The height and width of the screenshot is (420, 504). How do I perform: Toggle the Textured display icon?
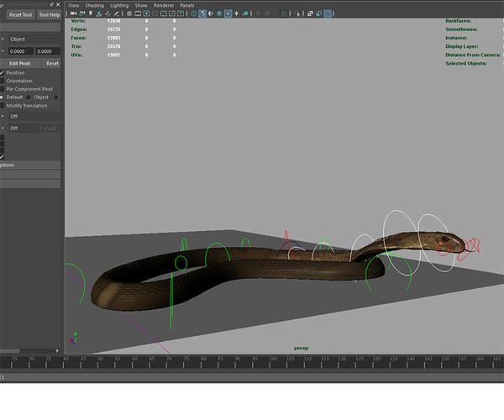pos(228,13)
